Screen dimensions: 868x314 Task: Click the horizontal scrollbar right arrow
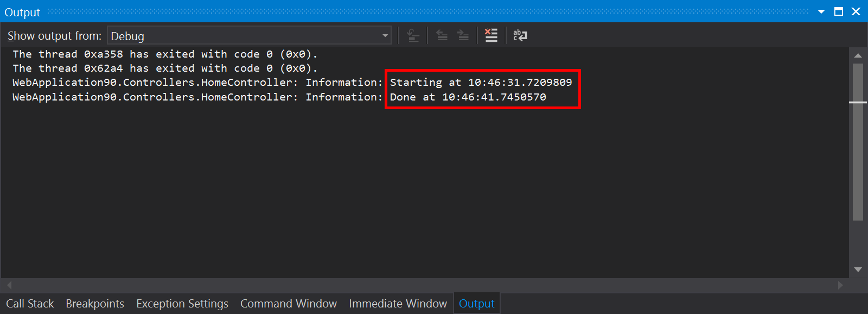click(x=840, y=285)
